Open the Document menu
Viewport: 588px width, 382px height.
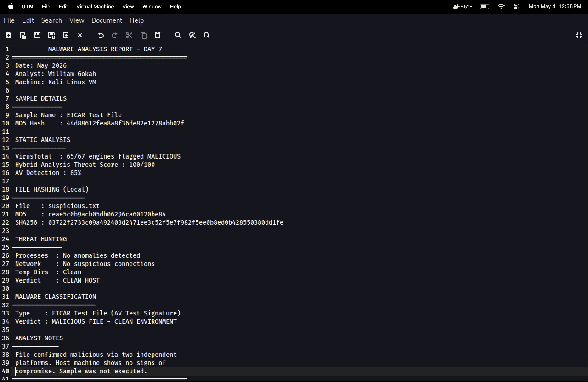(x=107, y=21)
